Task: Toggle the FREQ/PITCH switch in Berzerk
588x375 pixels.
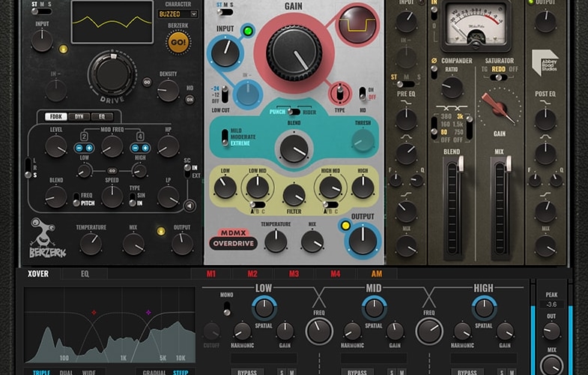Action: [76, 199]
